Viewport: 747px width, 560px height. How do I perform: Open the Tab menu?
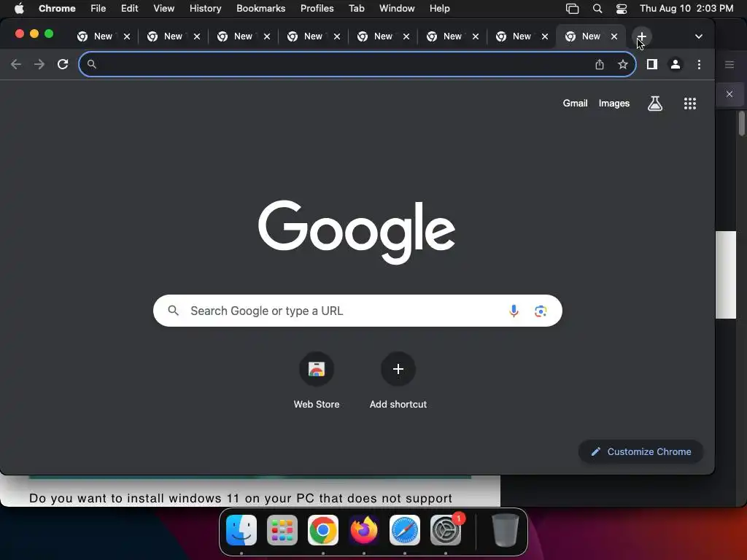pyautogui.click(x=356, y=9)
